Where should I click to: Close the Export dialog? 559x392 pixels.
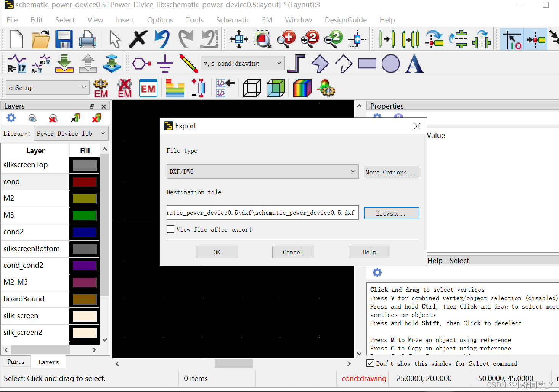[418, 126]
